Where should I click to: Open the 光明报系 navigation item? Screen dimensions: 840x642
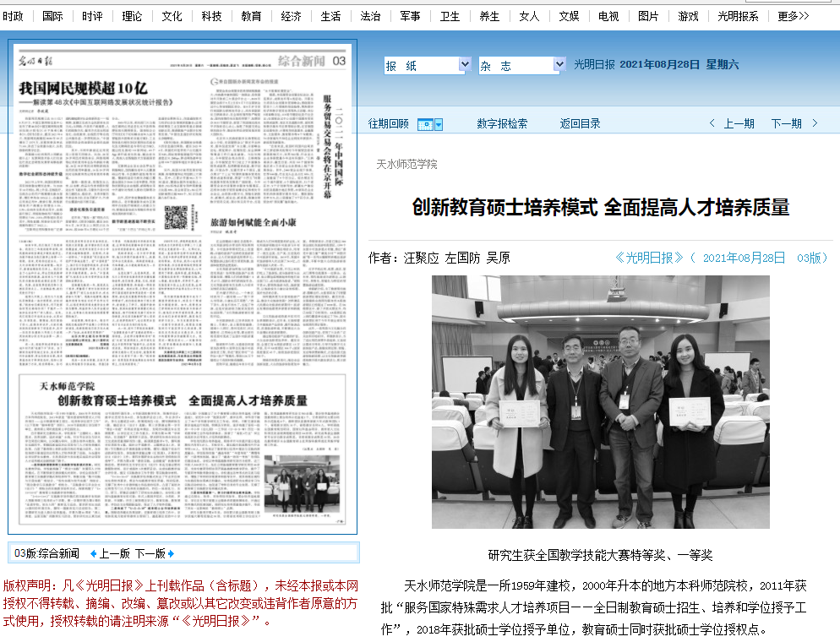point(738,16)
